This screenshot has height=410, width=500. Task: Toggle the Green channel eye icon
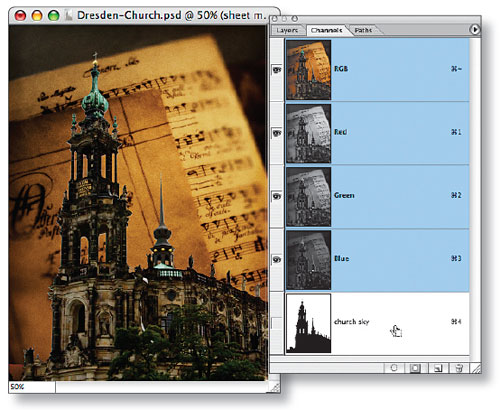(277, 196)
